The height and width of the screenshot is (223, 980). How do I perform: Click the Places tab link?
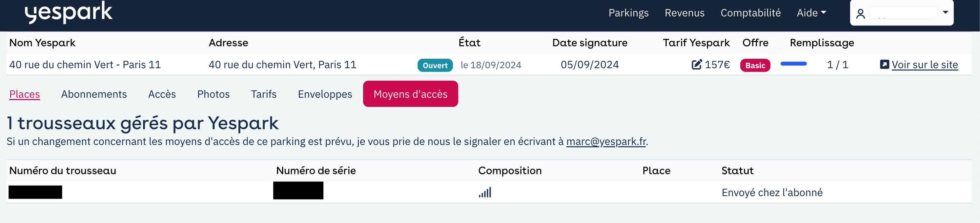point(25,94)
